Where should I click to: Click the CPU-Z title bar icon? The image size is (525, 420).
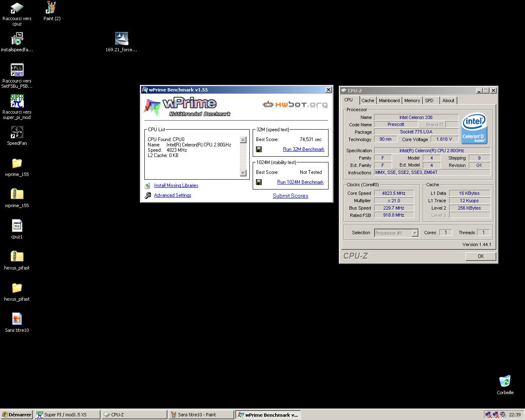344,91
